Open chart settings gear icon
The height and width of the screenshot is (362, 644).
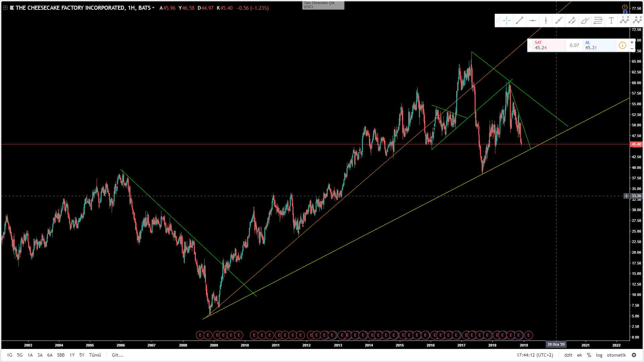(x=634, y=355)
